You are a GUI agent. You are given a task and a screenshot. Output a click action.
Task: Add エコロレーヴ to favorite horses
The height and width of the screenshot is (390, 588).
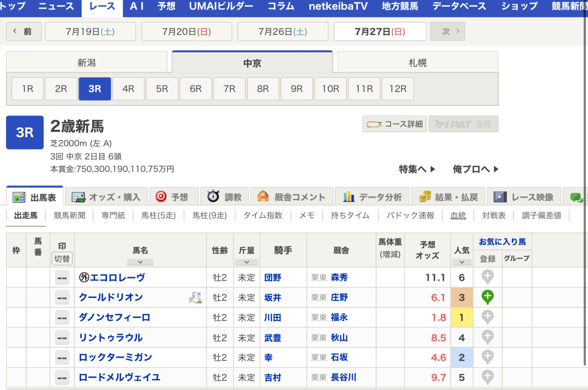coord(487,277)
